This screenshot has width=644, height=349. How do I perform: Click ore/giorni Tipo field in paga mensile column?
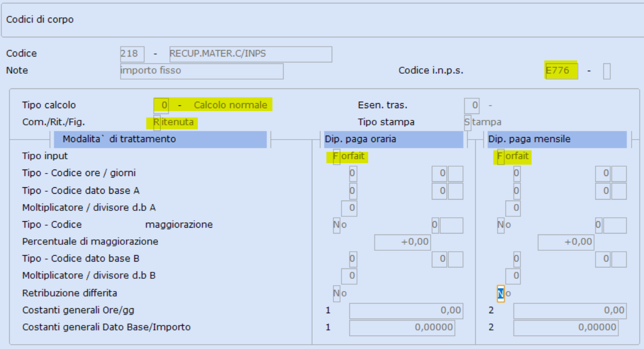click(516, 174)
